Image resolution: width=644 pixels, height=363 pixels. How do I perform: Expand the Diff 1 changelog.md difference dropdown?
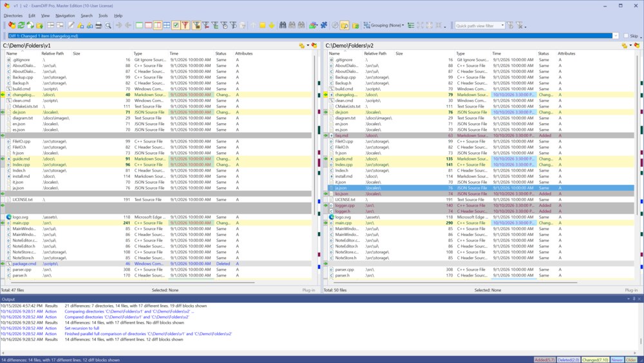coord(615,35)
